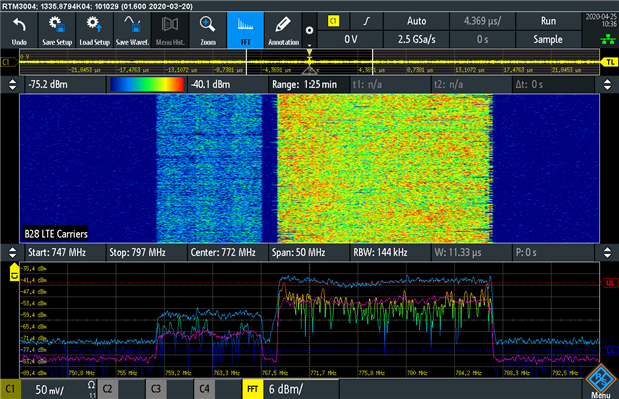Select the FFT tab at bottom

[x=253, y=389]
